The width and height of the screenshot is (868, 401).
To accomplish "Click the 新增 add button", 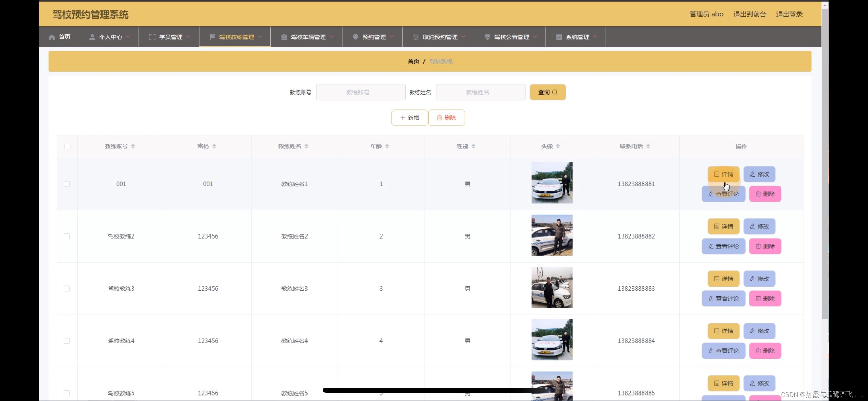I will 410,118.
